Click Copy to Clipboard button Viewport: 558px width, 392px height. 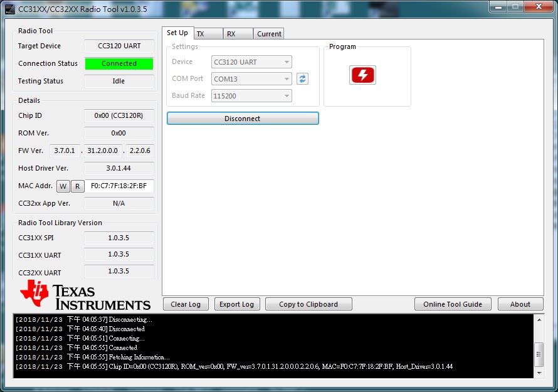tap(308, 304)
